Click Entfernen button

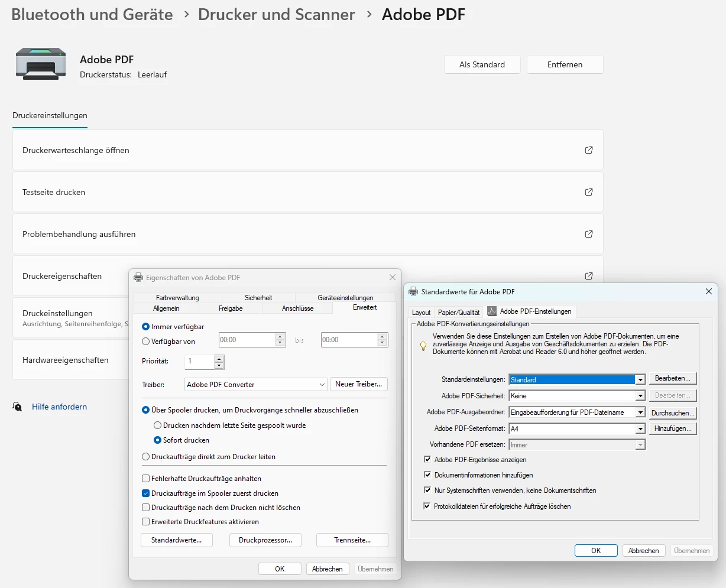coord(565,64)
